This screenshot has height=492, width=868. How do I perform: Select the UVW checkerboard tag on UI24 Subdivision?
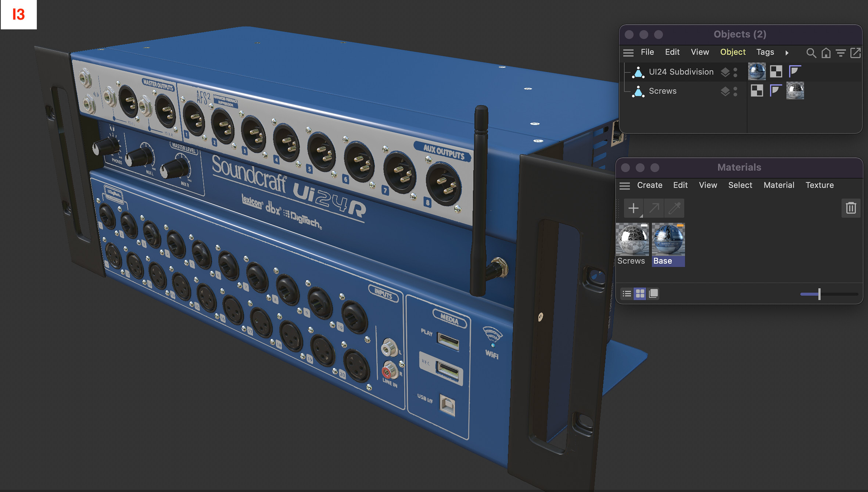pos(776,71)
